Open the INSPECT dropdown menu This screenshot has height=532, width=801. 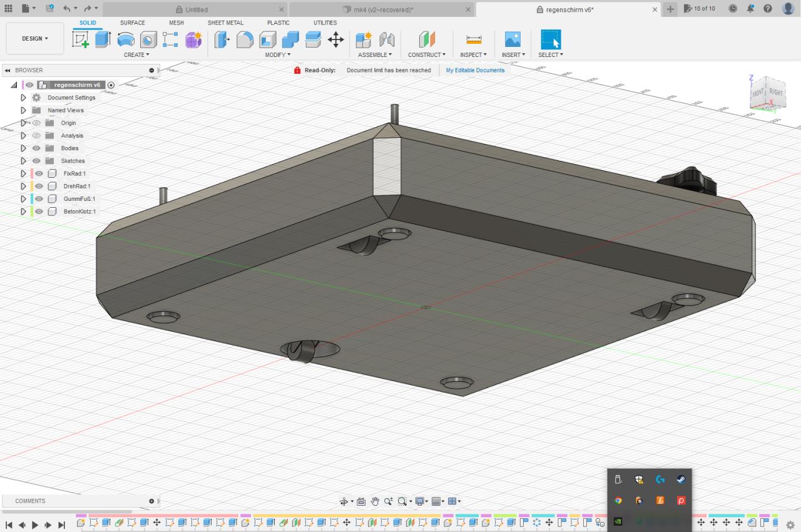tap(473, 55)
